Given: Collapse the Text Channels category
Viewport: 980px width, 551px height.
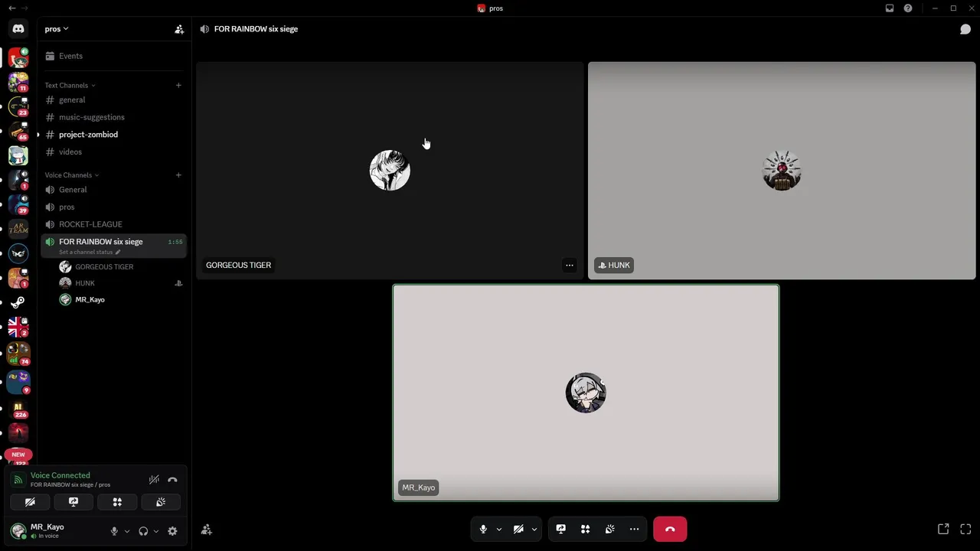Looking at the screenshot, I should [70, 85].
